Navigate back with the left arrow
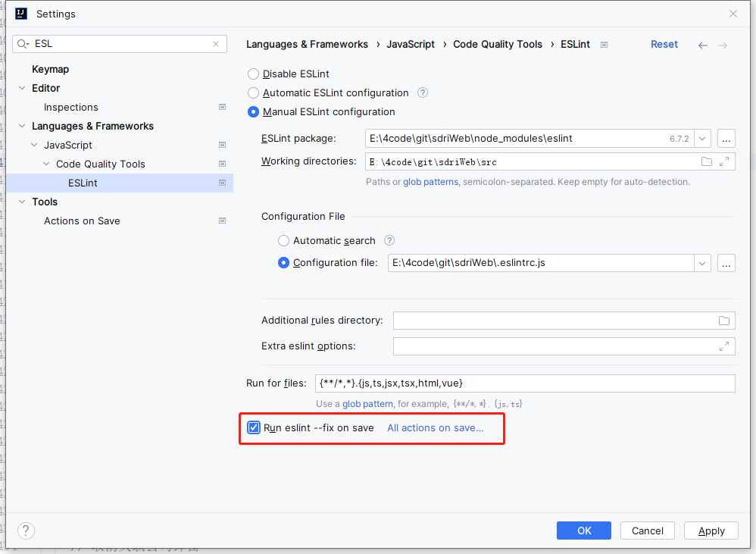 coord(703,45)
